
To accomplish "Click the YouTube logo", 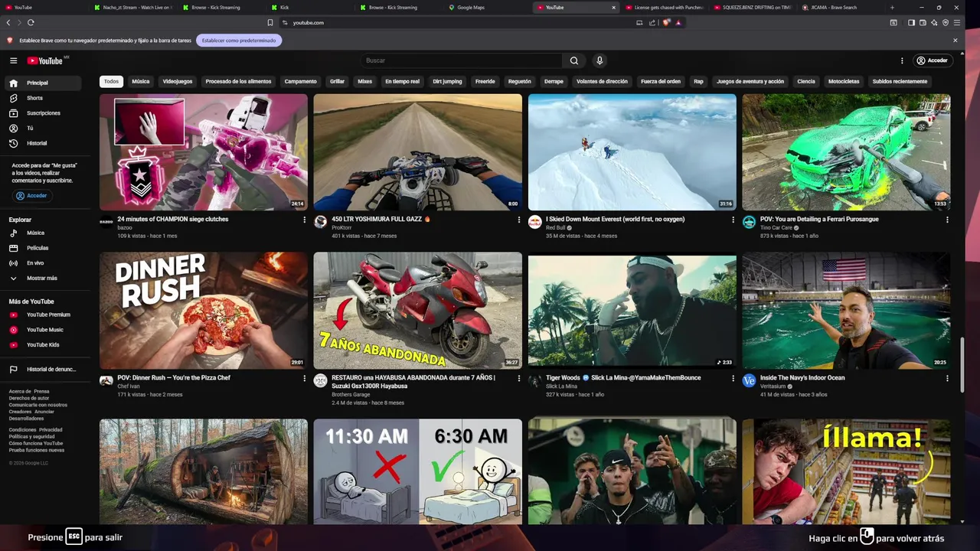I will 46,60.
